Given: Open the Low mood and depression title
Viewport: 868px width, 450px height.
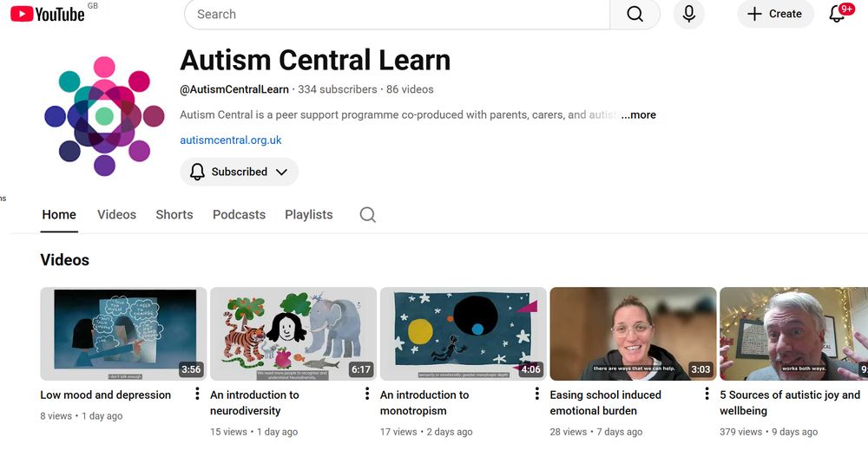Looking at the screenshot, I should coord(106,395).
